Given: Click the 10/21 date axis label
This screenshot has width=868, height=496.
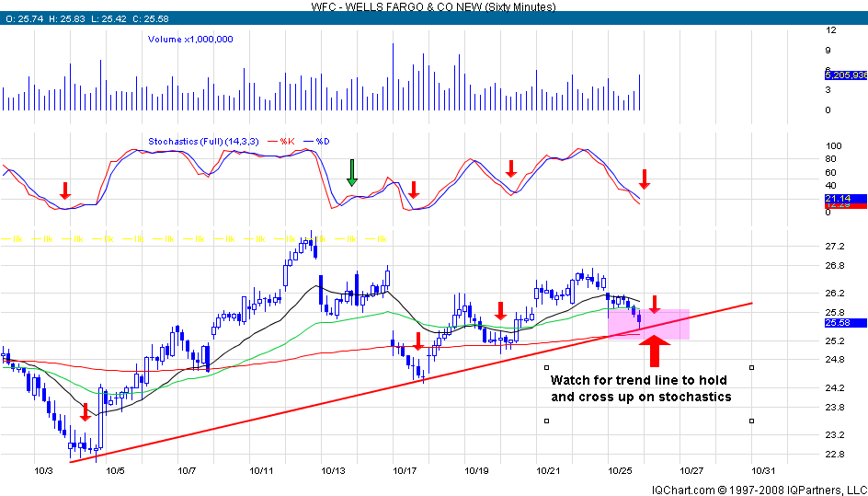Looking at the screenshot, I should tap(548, 469).
